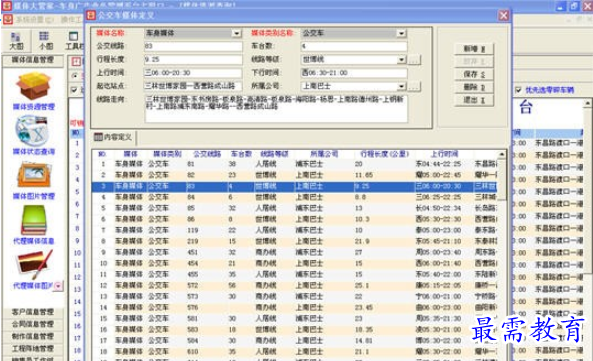Switch to 大图 large icon view
Image resolution: width=593 pixels, height=361 pixels.
16,41
